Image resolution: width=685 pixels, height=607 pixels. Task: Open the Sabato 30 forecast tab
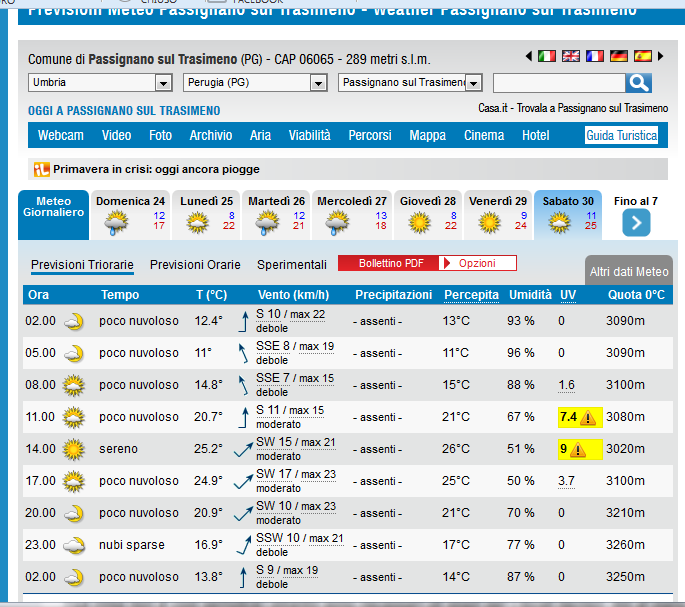point(568,215)
